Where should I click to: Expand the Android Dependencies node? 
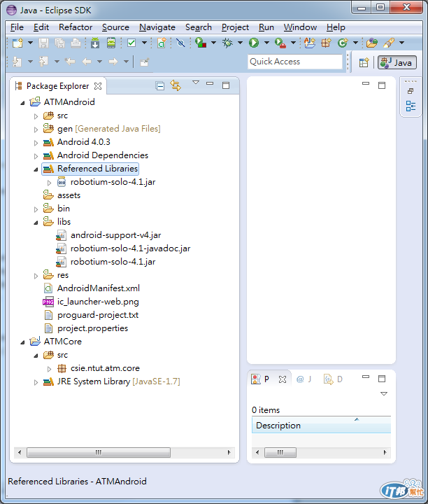point(36,156)
